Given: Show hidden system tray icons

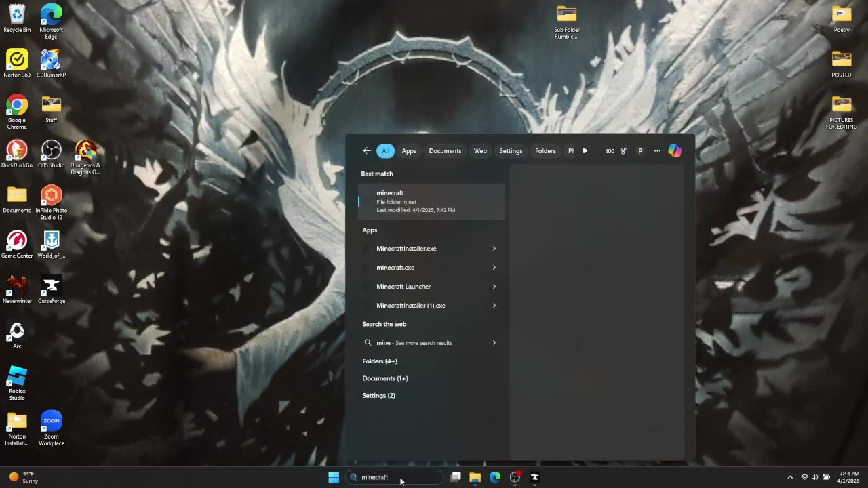Looking at the screenshot, I should (x=790, y=477).
